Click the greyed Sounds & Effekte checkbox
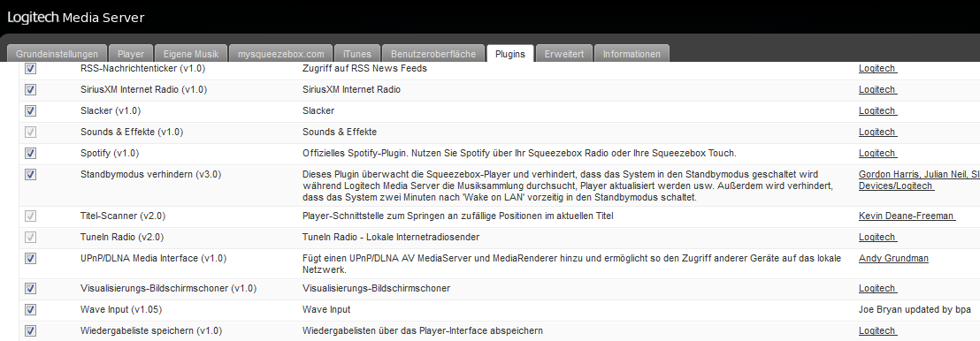This screenshot has width=980, height=341. tap(30, 133)
